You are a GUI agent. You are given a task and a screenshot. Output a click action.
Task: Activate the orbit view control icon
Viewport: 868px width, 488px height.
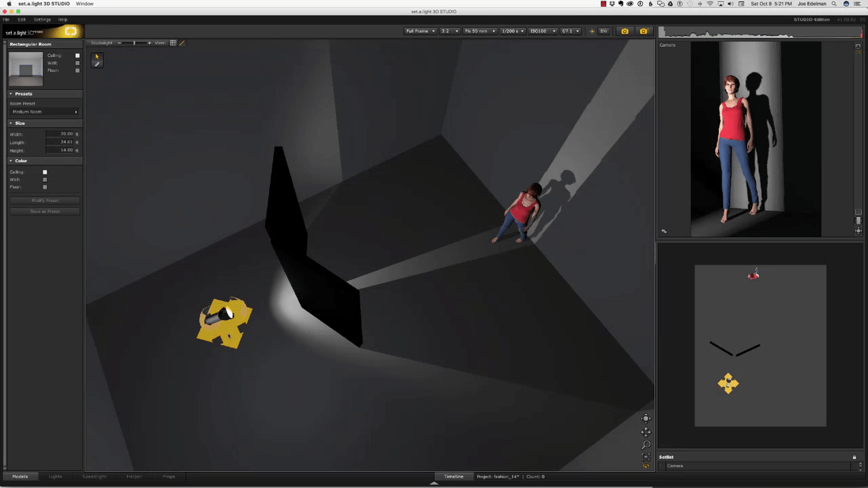(x=646, y=418)
